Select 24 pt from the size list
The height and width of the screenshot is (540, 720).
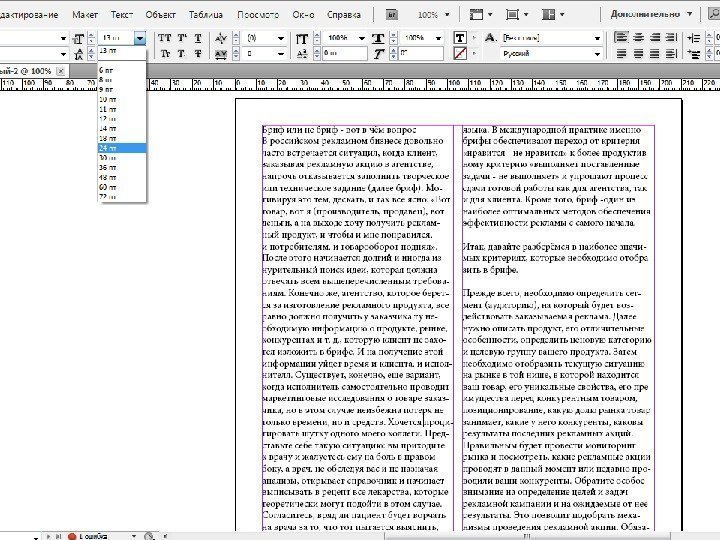[122, 148]
